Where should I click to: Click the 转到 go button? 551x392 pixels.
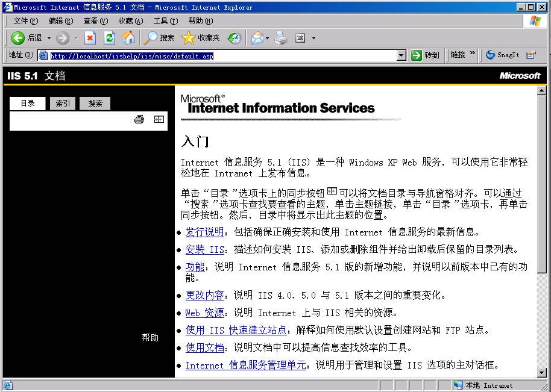pos(425,55)
